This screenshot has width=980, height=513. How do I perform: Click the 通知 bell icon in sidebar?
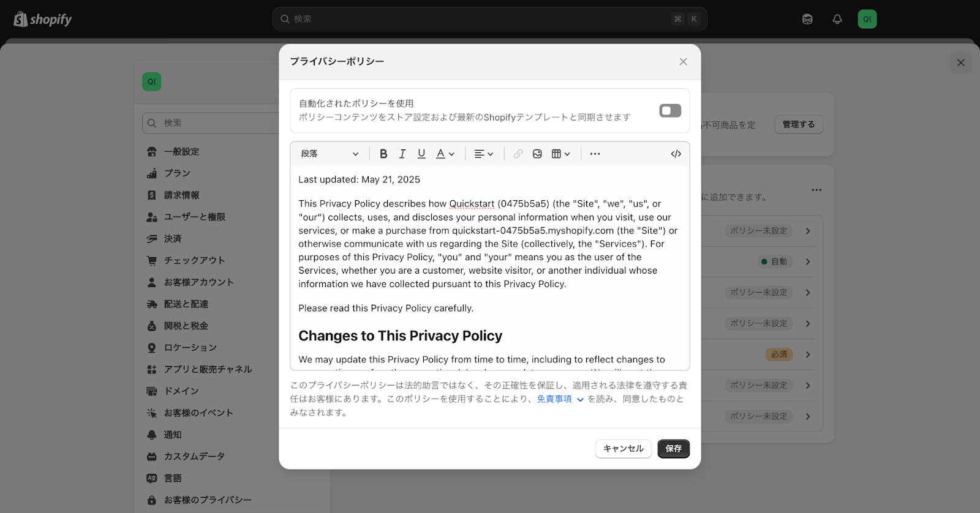pyautogui.click(x=152, y=435)
